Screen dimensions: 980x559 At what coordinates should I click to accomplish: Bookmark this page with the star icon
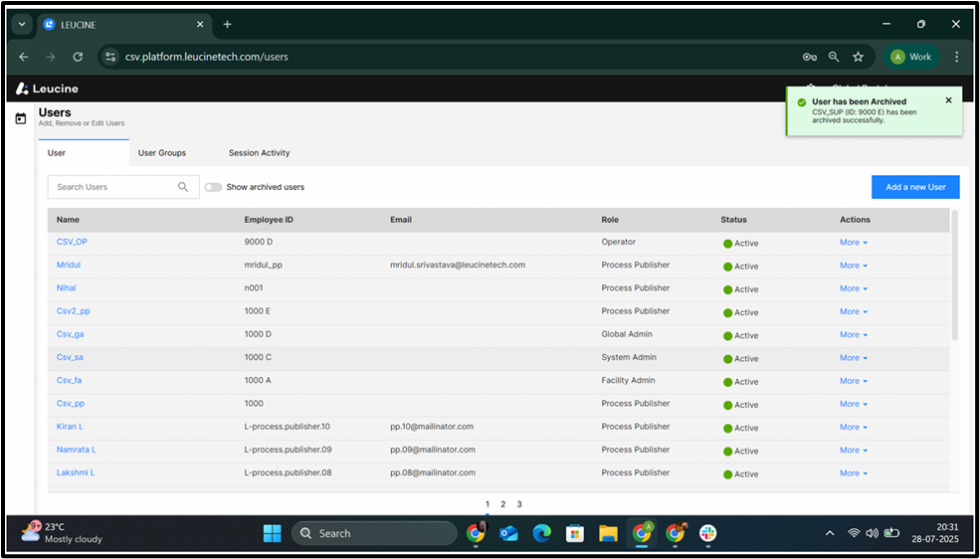coord(858,57)
